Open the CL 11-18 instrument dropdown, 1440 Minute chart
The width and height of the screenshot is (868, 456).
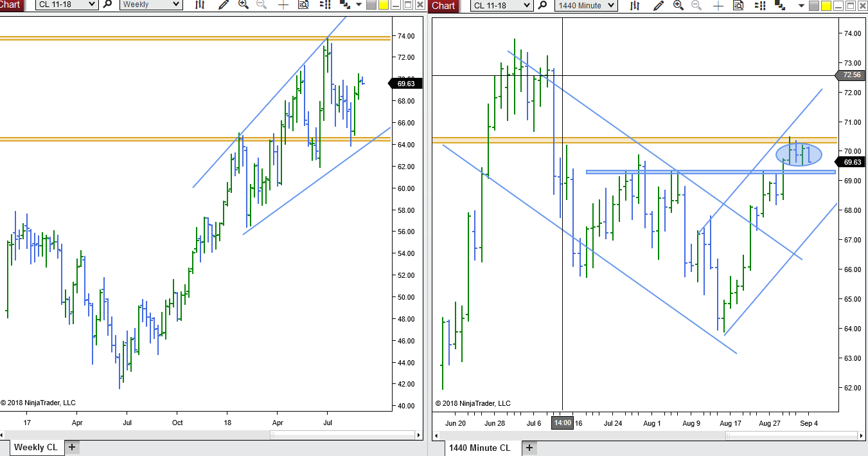(x=501, y=5)
